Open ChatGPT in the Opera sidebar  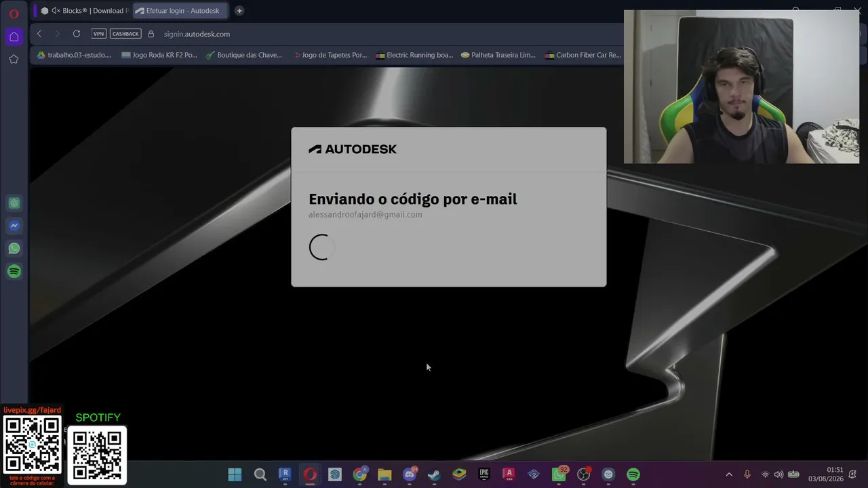point(14,203)
